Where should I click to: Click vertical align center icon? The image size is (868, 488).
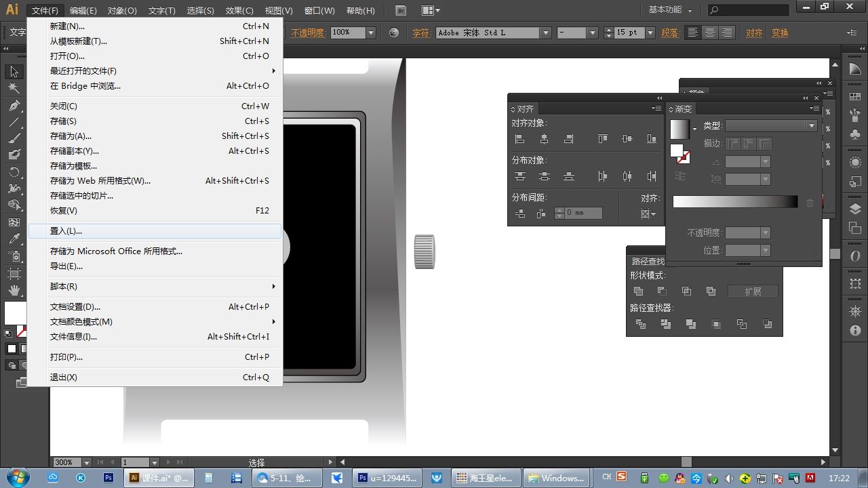(x=627, y=139)
